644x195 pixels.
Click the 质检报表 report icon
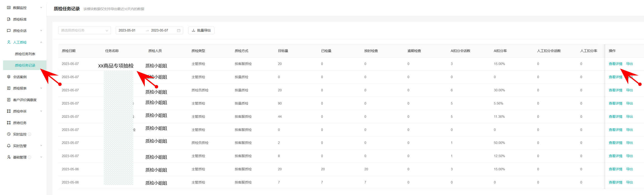tap(9, 88)
